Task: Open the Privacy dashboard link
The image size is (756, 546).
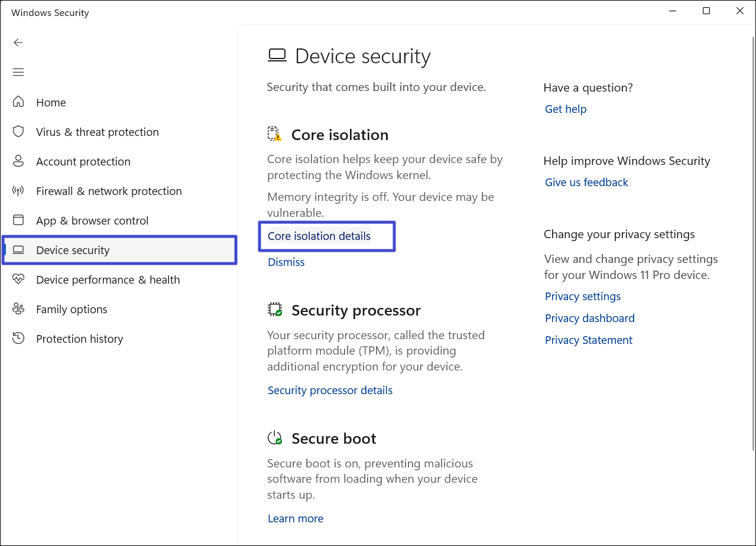Action: point(589,318)
